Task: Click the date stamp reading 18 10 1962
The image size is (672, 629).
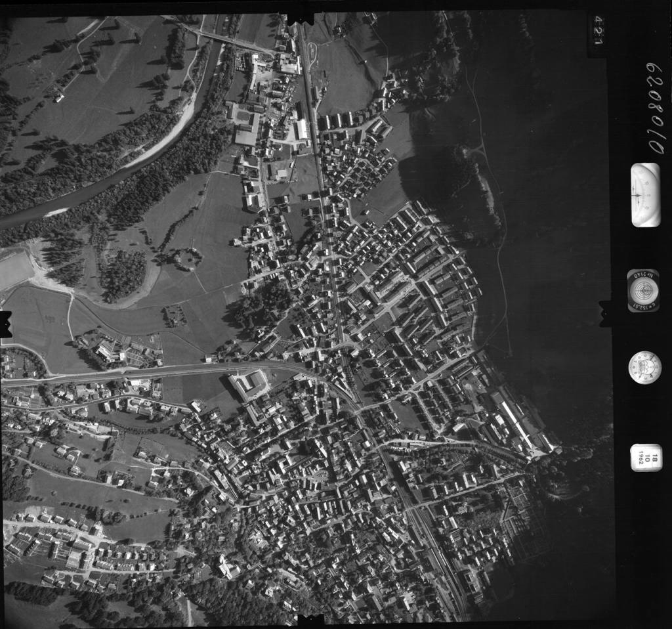Action: coord(645,457)
